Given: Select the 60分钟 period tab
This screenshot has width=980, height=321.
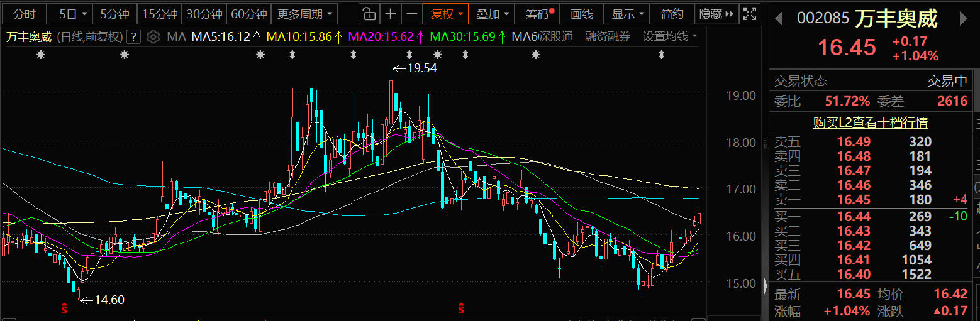Looking at the screenshot, I should [248, 14].
